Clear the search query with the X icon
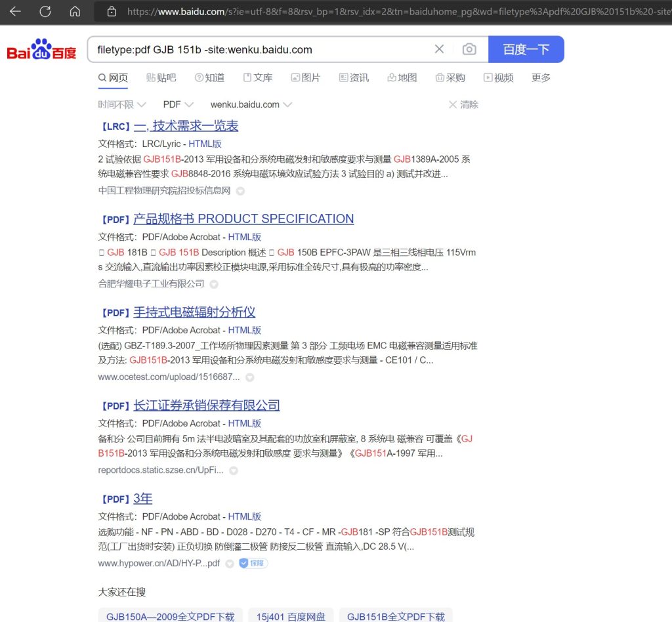The image size is (672, 622). coord(439,49)
